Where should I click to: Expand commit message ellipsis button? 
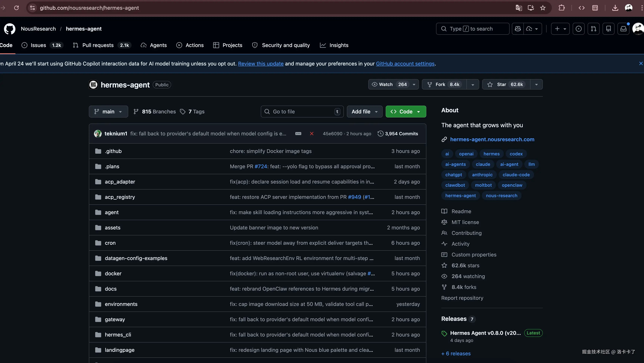(298, 134)
